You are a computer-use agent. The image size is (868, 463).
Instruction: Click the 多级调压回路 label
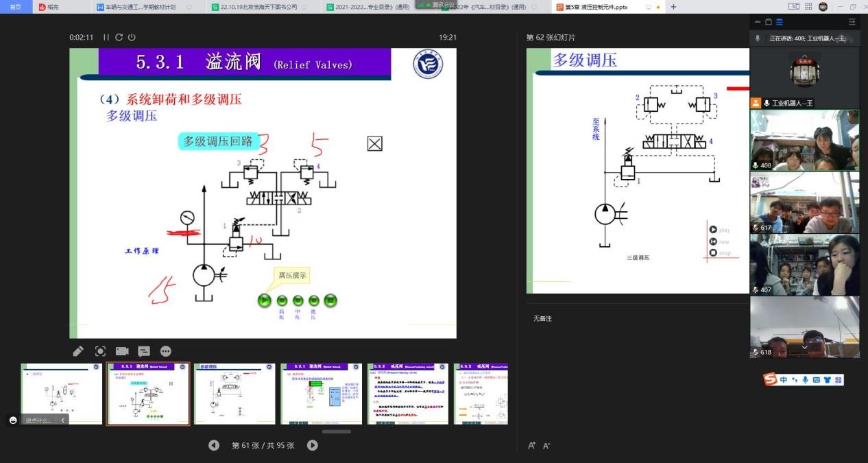pos(218,142)
